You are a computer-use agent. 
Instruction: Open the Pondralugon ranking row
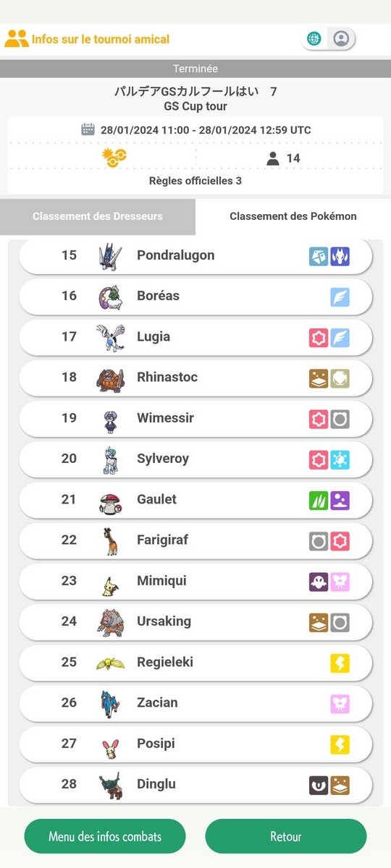pos(195,255)
